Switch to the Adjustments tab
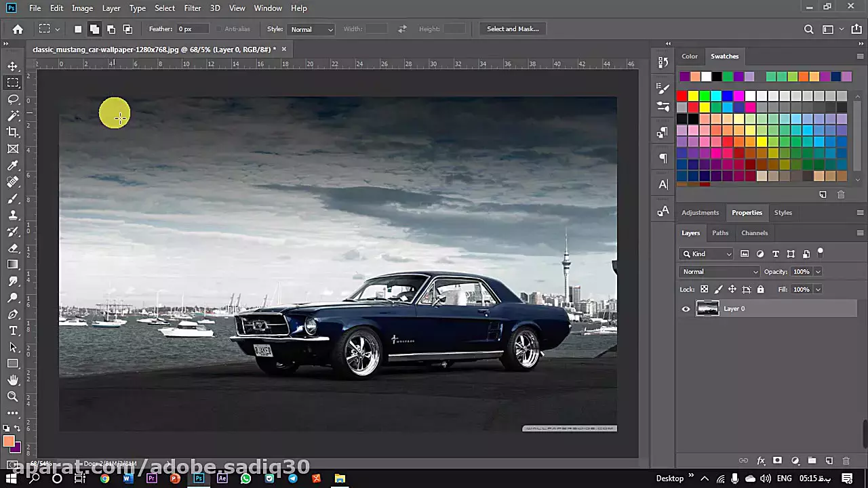The height and width of the screenshot is (488, 868). [x=700, y=212]
